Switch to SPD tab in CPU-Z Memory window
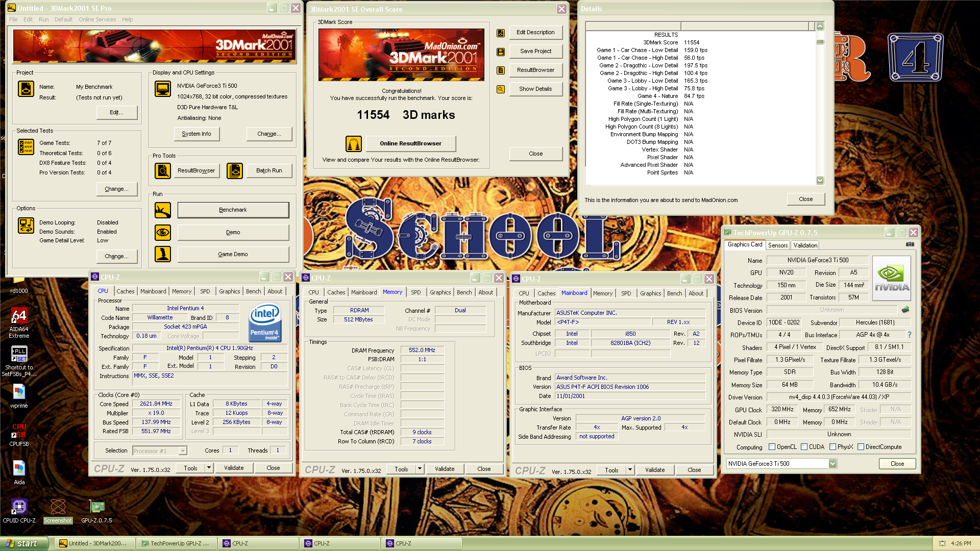Screen dimensions: 980x551 (416, 292)
